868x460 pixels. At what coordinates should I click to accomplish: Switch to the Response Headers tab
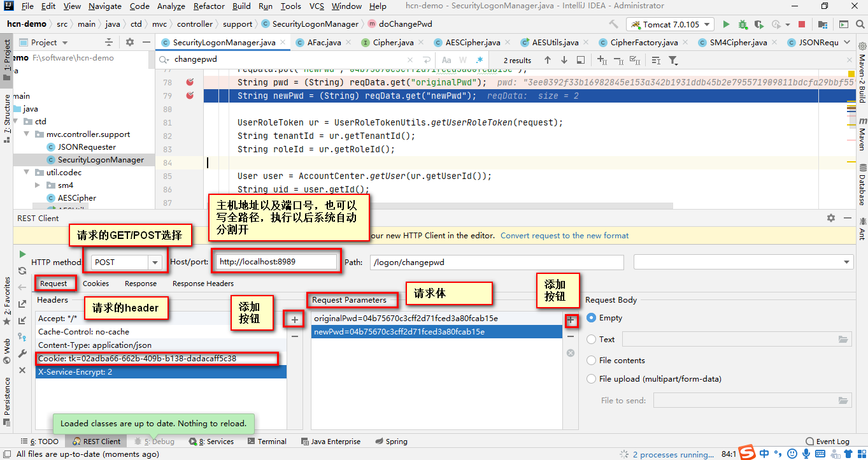point(203,284)
